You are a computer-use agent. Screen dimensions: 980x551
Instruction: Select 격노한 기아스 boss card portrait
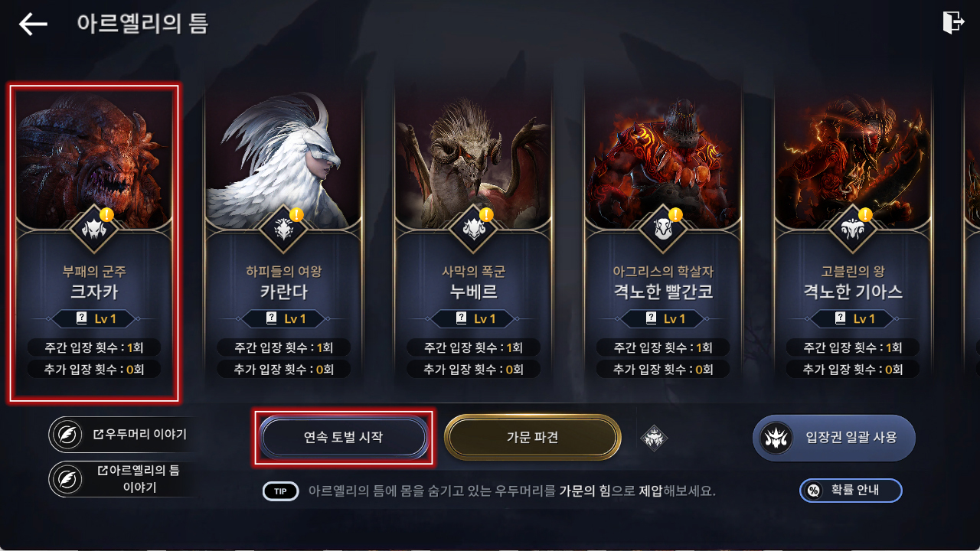(853, 157)
